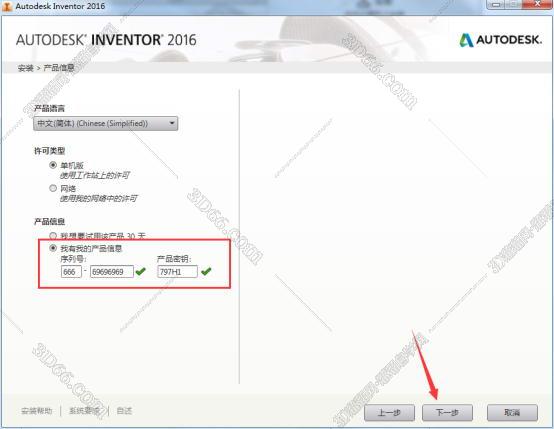Screen dimensions: 554x429
Task: Select the 网络 network license radio button
Action: 53,188
